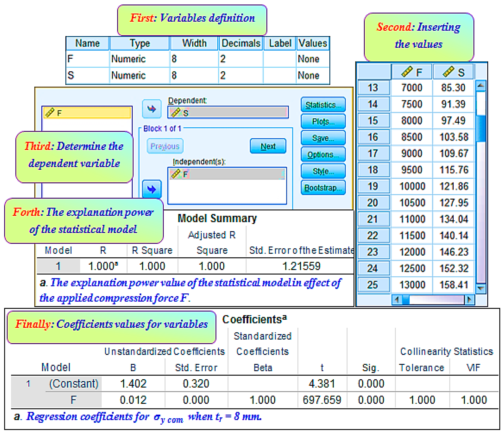Click Next in Block 1 of 1
Screen dimensions: 504x434
[268, 146]
